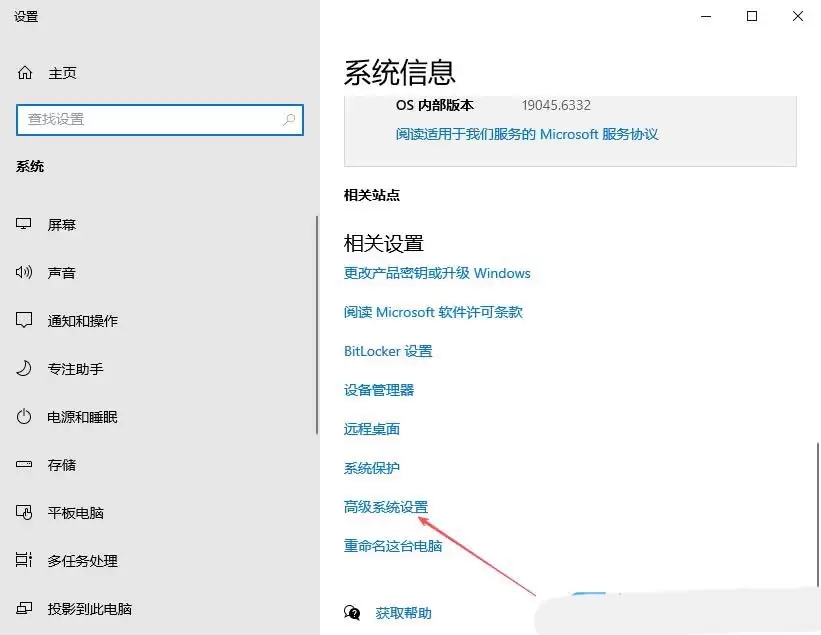821x635 pixels.
Task: Click inside the 查找设置 search field
Action: 150,120
